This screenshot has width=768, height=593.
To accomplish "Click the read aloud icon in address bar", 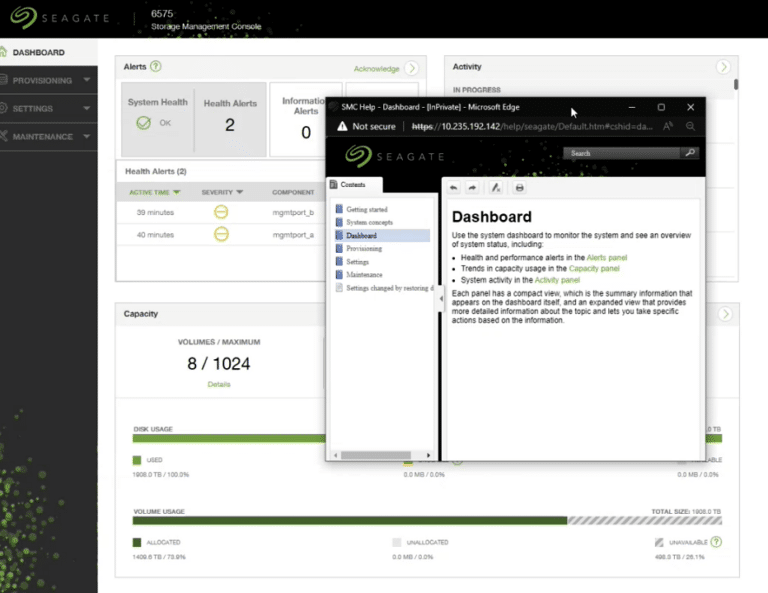I will click(668, 126).
